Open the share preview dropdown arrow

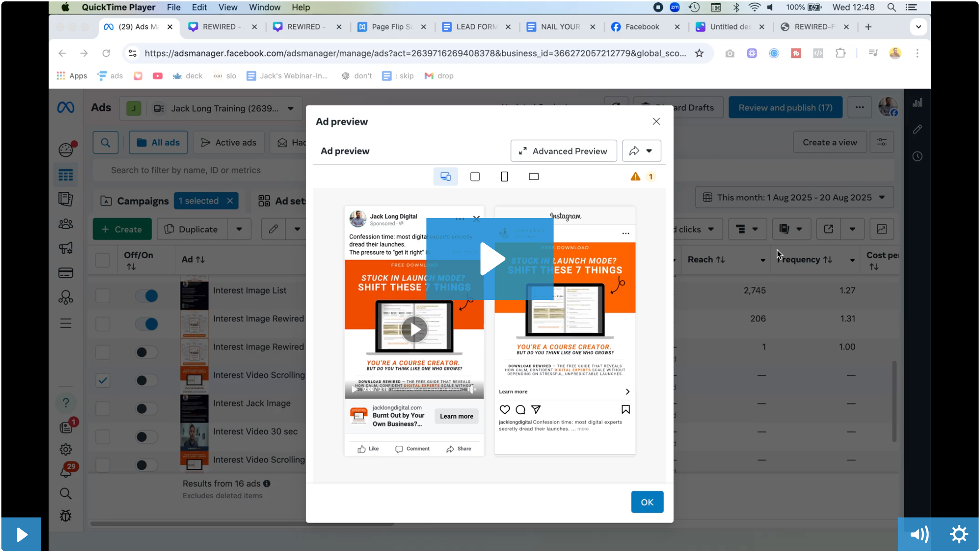(649, 151)
